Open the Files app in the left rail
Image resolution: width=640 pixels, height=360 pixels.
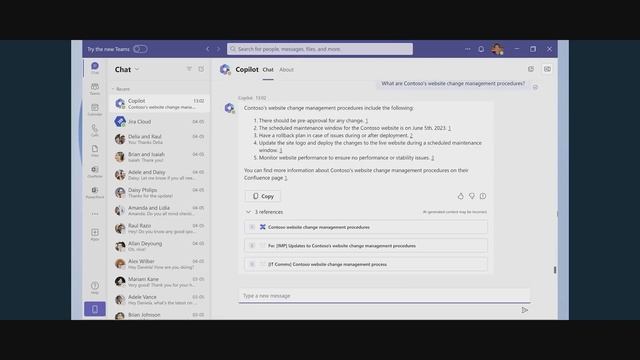pyautogui.click(x=95, y=151)
